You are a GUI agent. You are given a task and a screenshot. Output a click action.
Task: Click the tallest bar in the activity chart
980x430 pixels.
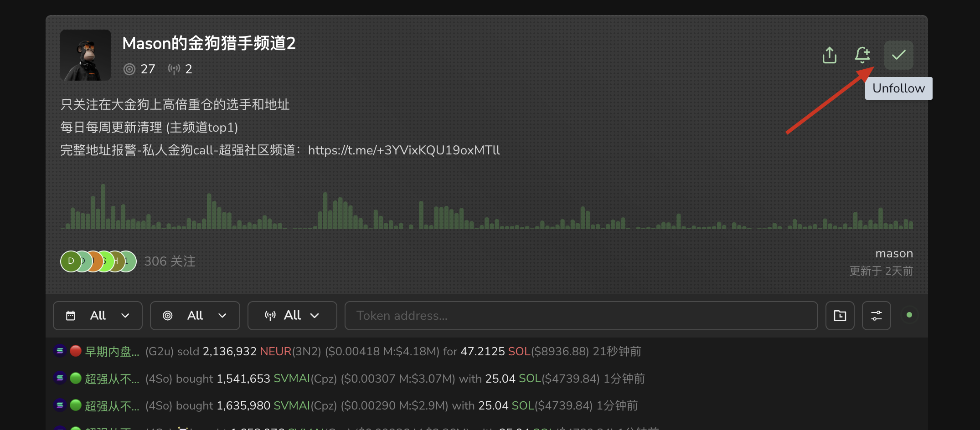click(103, 206)
